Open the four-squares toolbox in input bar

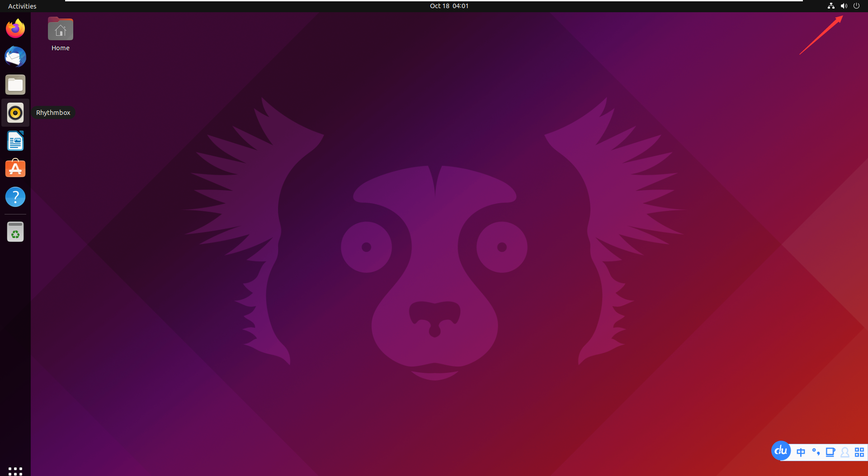pos(859,452)
